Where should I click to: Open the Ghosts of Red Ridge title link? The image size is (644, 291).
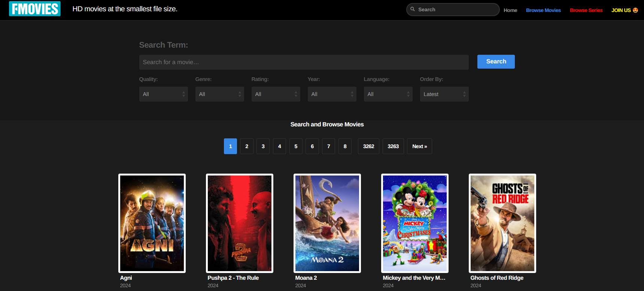497,278
